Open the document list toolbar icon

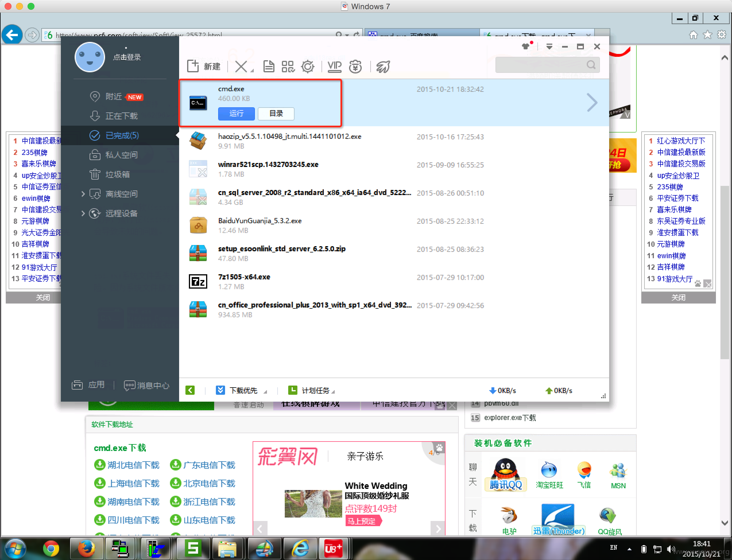tap(268, 66)
